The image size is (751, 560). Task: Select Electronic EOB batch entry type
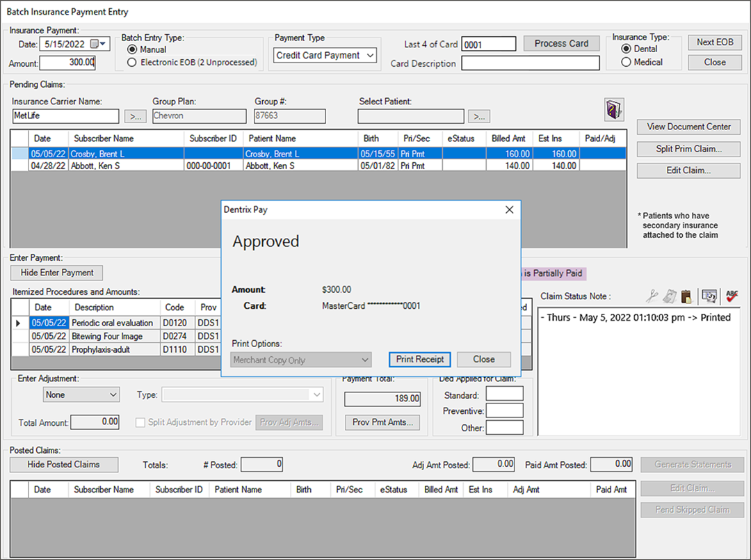pyautogui.click(x=131, y=63)
